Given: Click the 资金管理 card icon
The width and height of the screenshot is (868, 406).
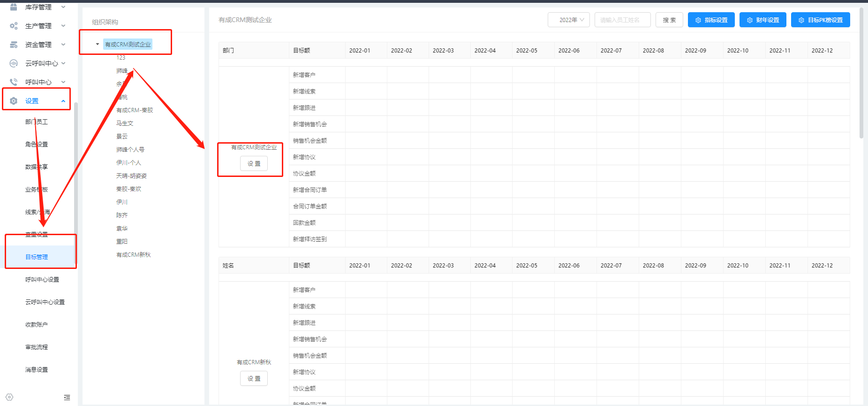Looking at the screenshot, I should 14,45.
